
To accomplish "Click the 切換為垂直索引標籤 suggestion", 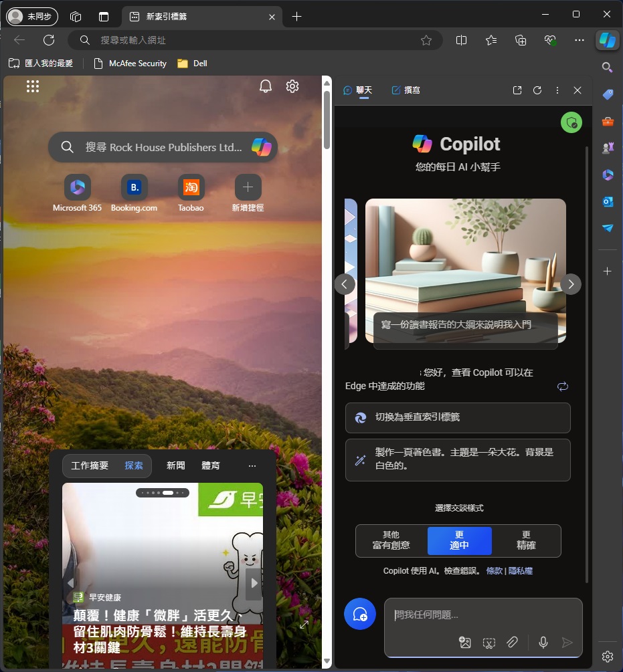I will click(458, 418).
